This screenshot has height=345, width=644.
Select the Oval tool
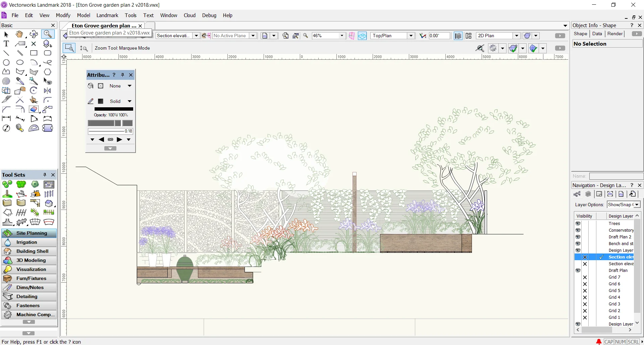[20, 62]
